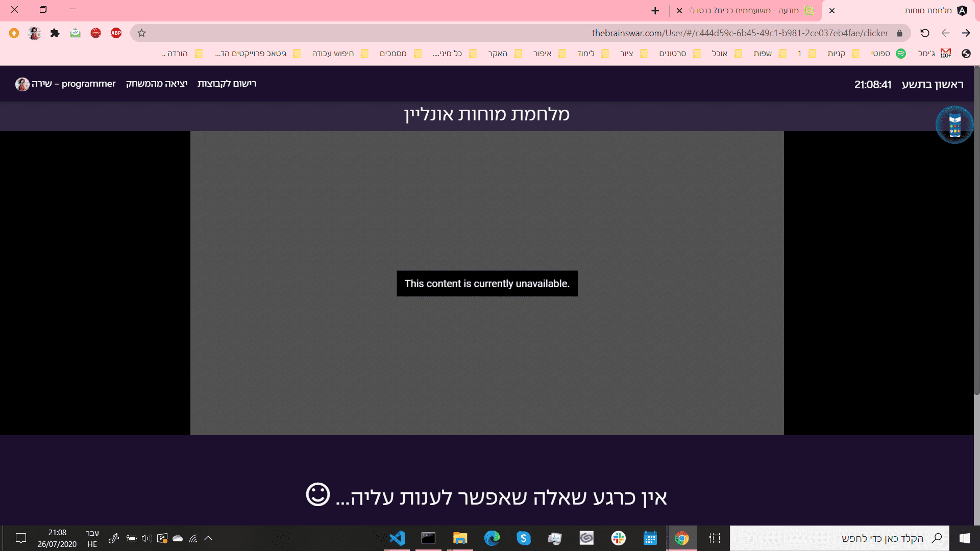
Task: Open Adblock Plus extension
Action: click(116, 32)
